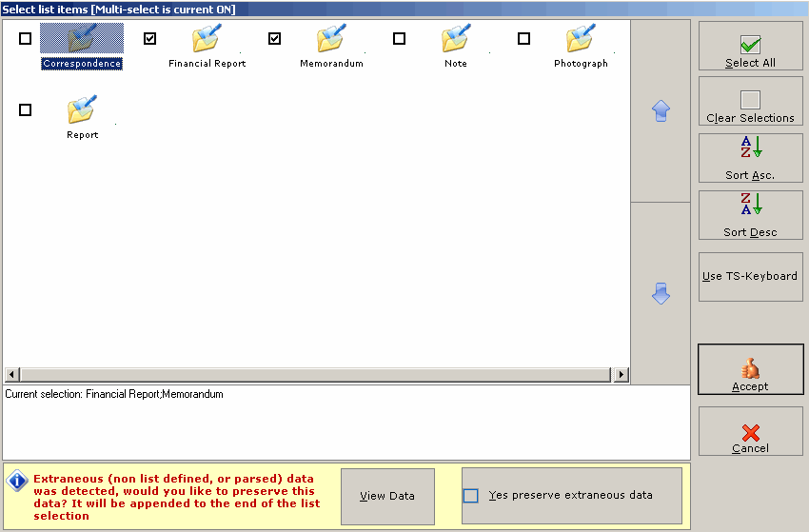Viewport: 809px width, 532px height.
Task: Sort list ascending with Sort Asc.
Action: click(x=750, y=158)
